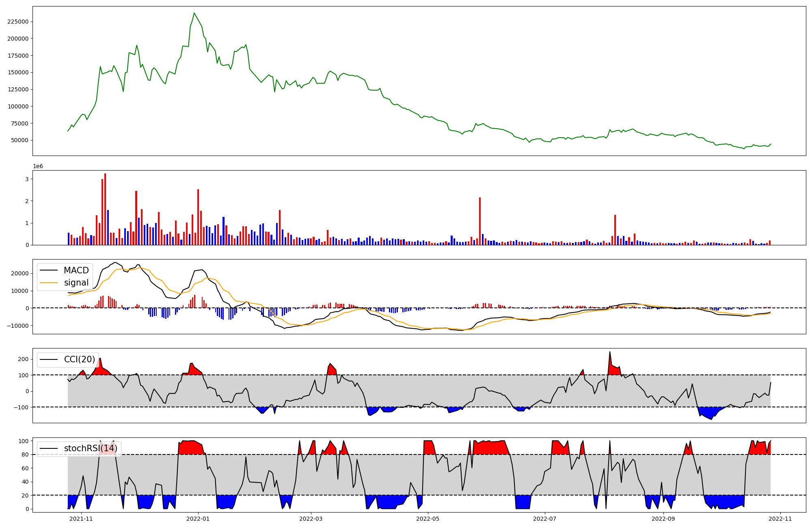Click the MACD legend label
812x528 pixels.
76,270
